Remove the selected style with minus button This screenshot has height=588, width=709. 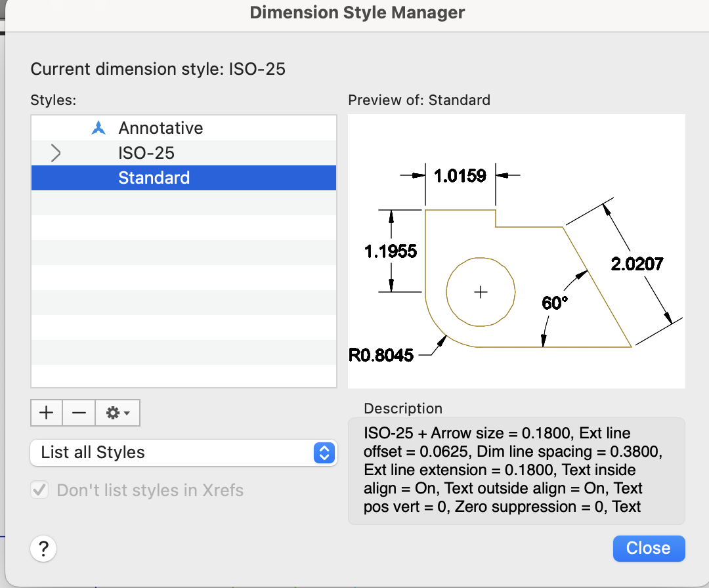pyautogui.click(x=79, y=413)
